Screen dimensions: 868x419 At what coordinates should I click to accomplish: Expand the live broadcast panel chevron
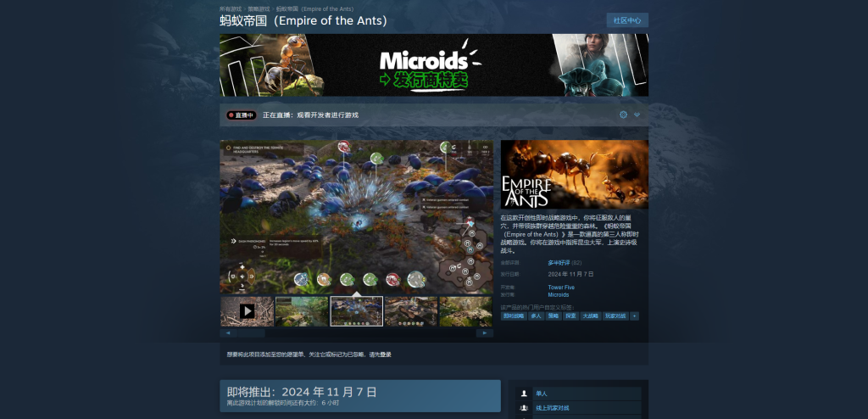point(637,115)
